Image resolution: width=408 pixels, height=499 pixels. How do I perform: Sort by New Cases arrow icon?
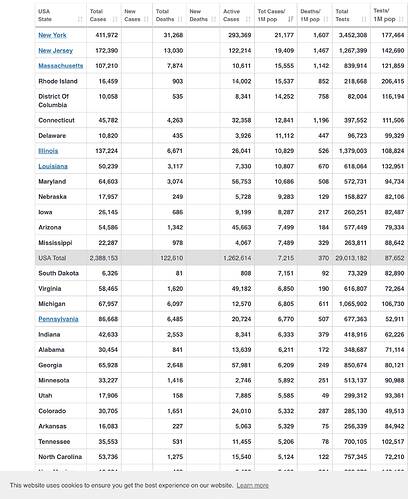146,19
